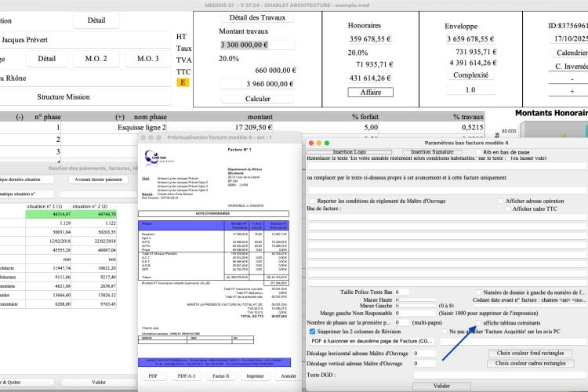The width and height of the screenshot is (588, 392).
Task: Click Nombre de phases sur la première page field
Action: click(402, 322)
